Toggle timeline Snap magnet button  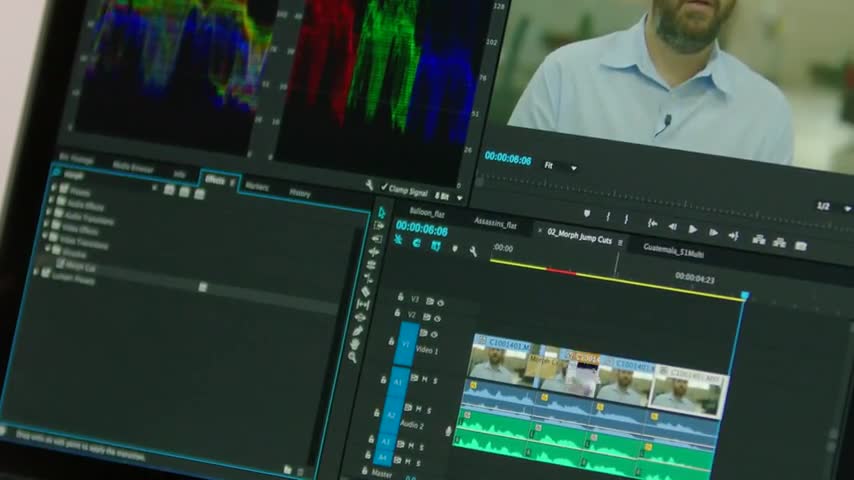point(417,244)
